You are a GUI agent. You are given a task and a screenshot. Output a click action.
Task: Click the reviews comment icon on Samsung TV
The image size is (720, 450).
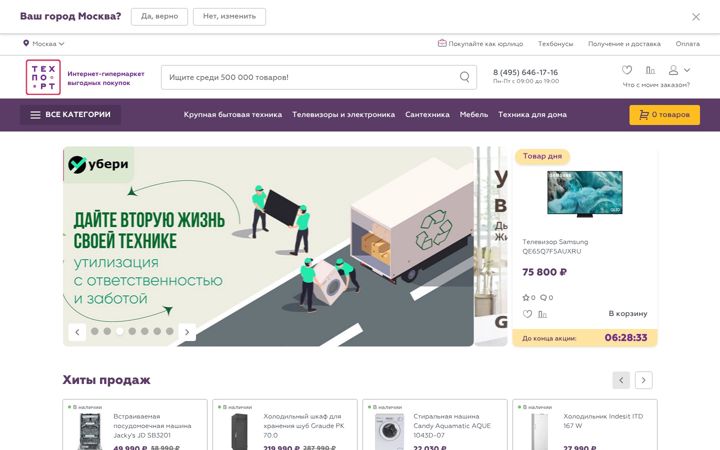543,298
